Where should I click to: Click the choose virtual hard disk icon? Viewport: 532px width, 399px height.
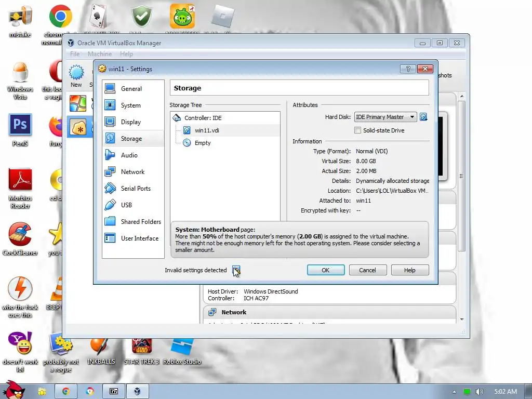[x=423, y=117]
